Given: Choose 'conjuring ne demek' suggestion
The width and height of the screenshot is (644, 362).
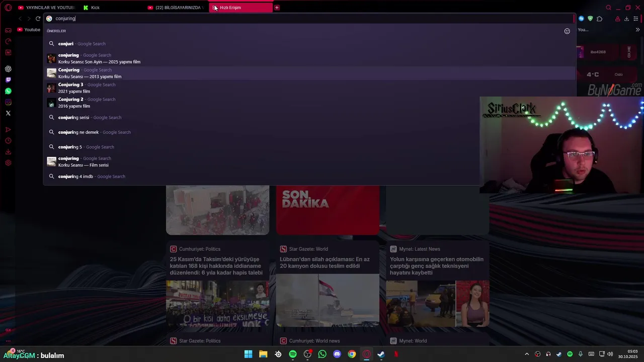Looking at the screenshot, I should pyautogui.click(x=309, y=132).
